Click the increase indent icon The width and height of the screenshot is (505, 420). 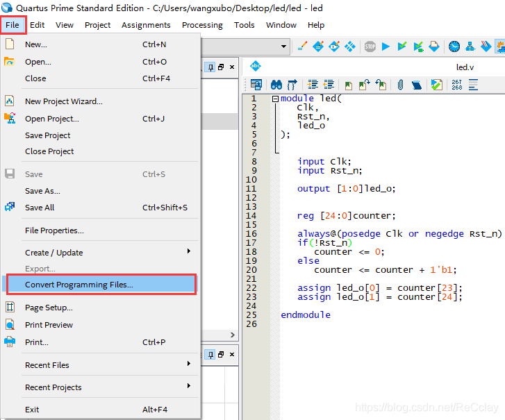pos(313,85)
